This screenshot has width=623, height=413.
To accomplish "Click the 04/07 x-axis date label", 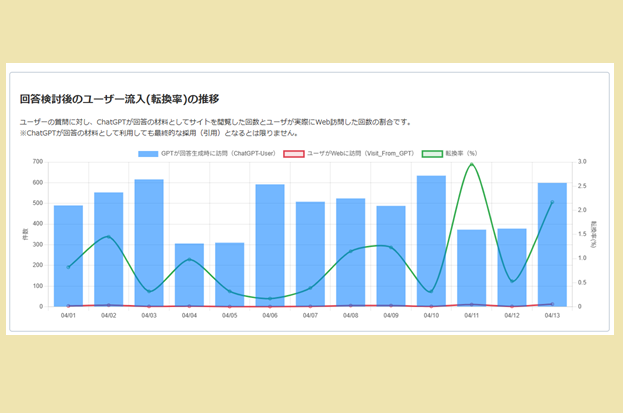I will pyautogui.click(x=310, y=316).
